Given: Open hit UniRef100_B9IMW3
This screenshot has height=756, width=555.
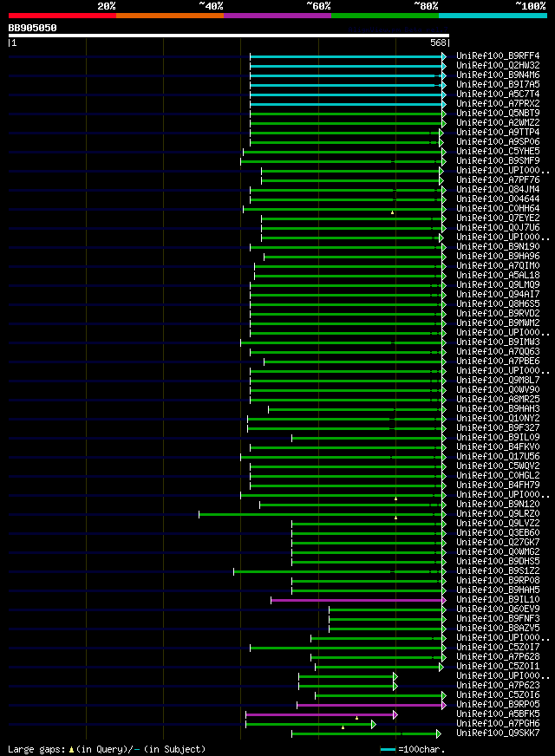Looking at the screenshot, I should click(x=498, y=342).
